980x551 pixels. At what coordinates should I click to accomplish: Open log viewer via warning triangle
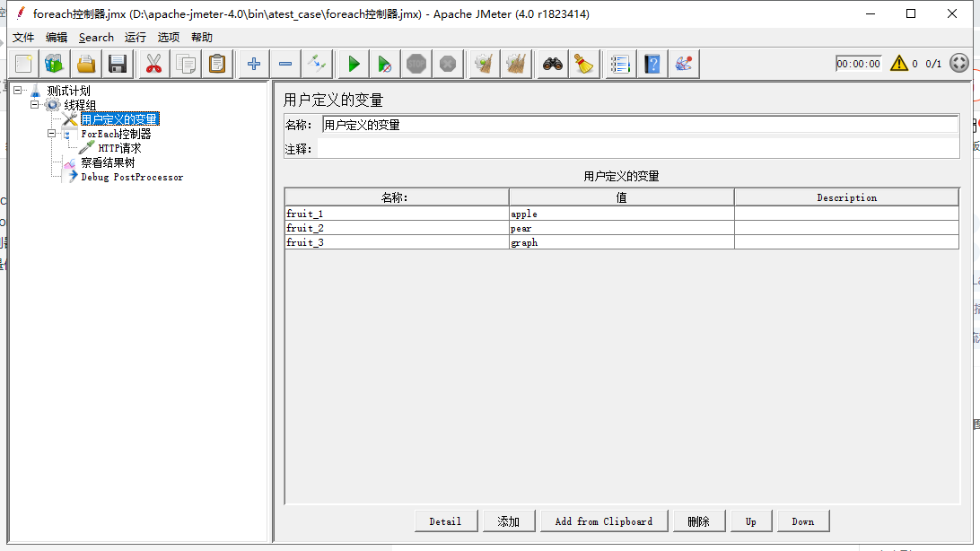click(x=898, y=64)
